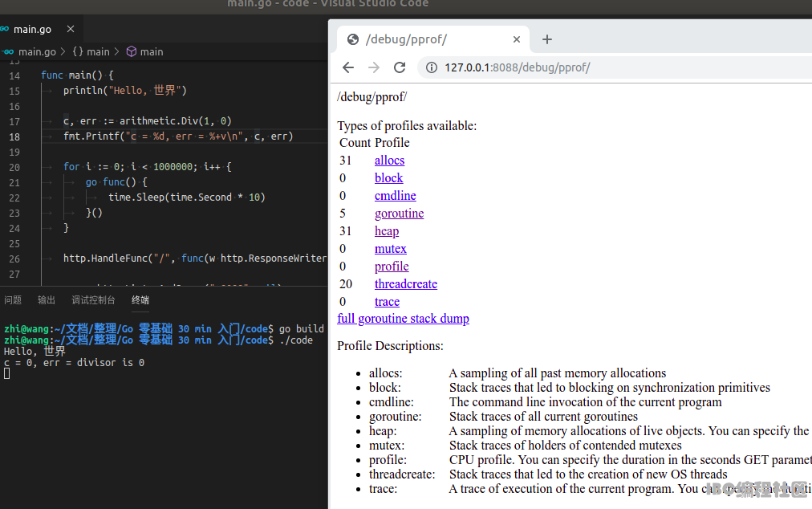Screen dimensions: 812x509
Task: Click the 'Types of profiles available:' text
Action: tap(407, 125)
